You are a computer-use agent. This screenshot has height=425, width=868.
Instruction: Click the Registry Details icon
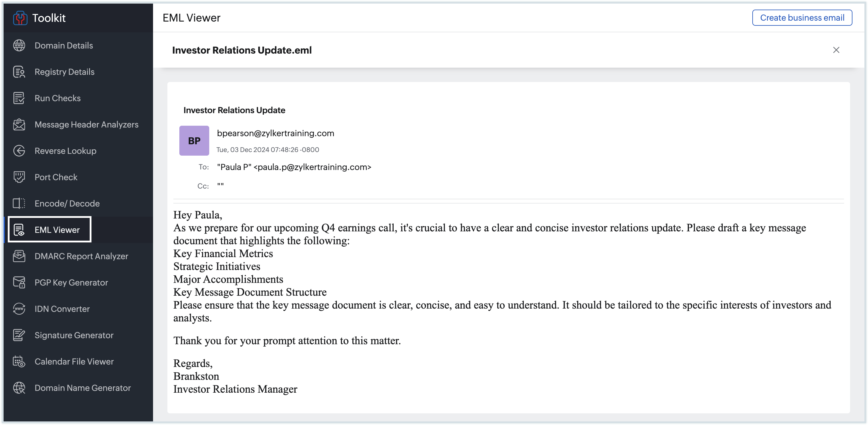(19, 72)
